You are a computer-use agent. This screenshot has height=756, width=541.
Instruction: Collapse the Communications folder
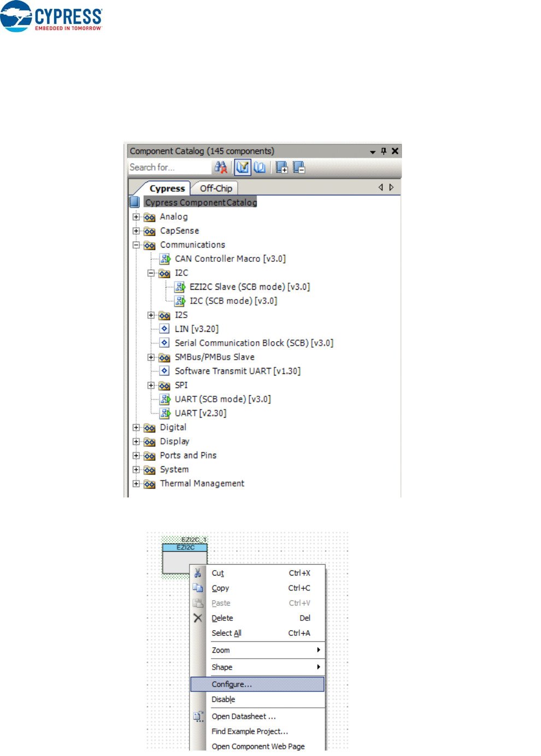pos(136,245)
